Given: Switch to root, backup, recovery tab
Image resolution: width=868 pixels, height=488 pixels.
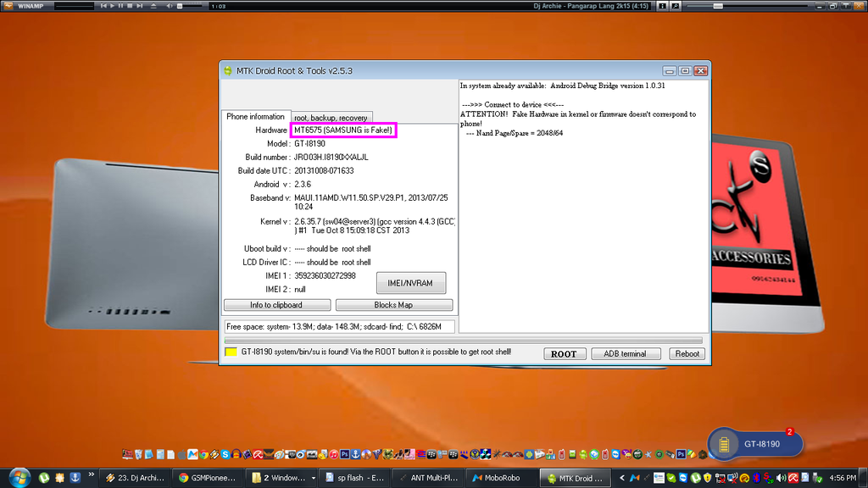Looking at the screenshot, I should [331, 118].
